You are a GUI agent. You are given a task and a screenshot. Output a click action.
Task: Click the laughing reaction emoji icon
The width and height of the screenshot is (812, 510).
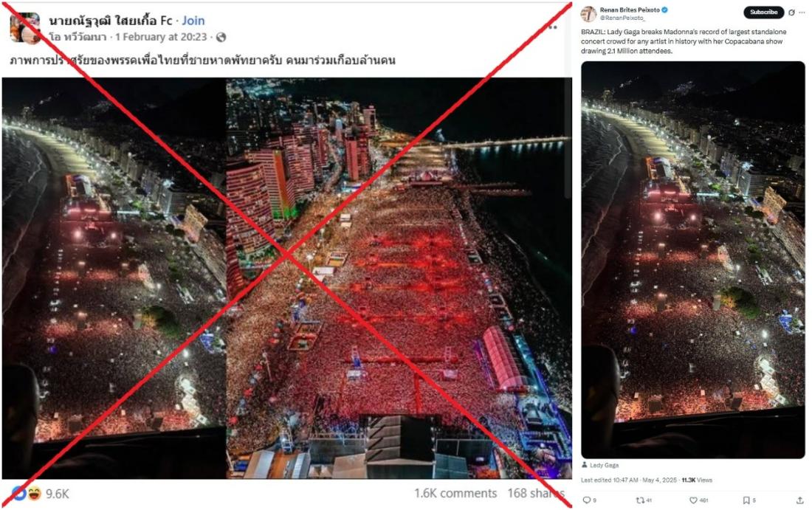click(34, 494)
